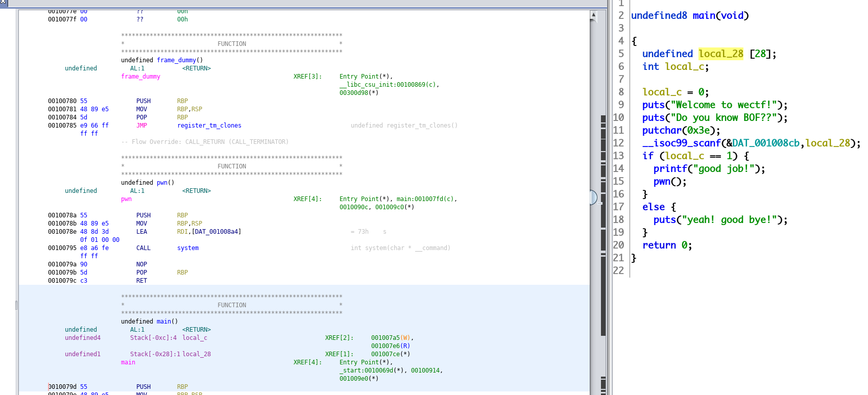Select the magenta pwn function label
This screenshot has width=868, height=395.
tap(126, 199)
